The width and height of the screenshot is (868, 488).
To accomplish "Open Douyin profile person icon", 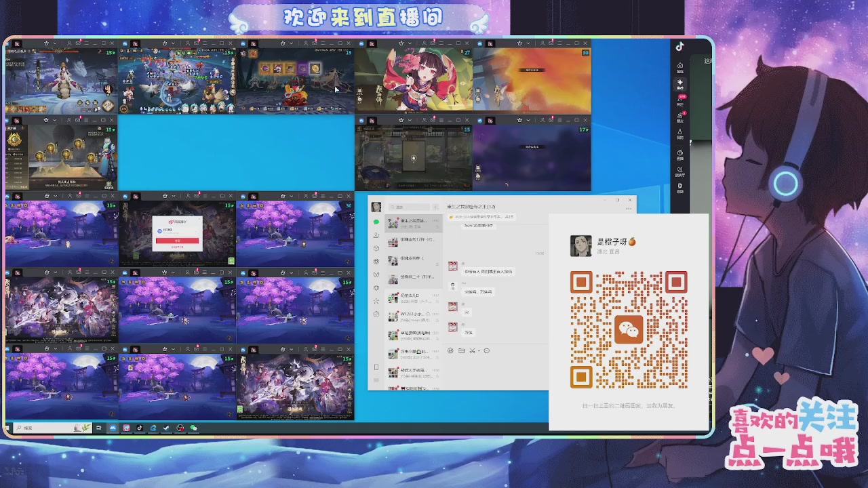I will click(x=680, y=135).
